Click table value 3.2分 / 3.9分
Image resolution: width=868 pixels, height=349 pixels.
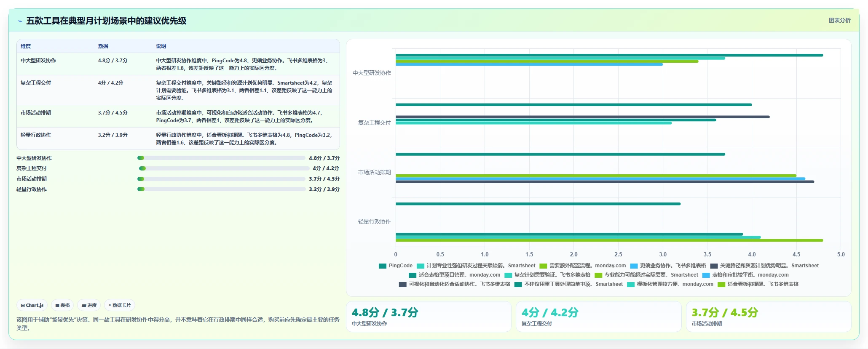tap(113, 135)
